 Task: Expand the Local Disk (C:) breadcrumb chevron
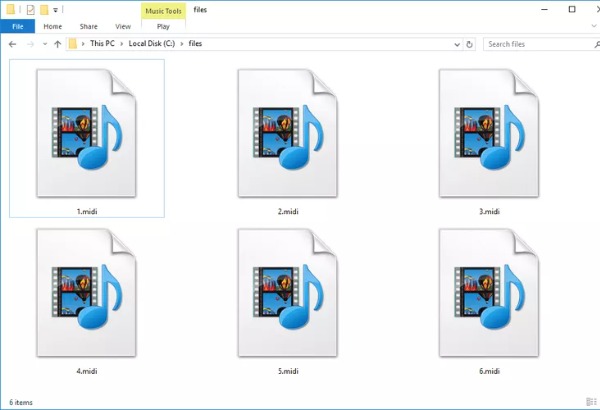click(x=182, y=44)
